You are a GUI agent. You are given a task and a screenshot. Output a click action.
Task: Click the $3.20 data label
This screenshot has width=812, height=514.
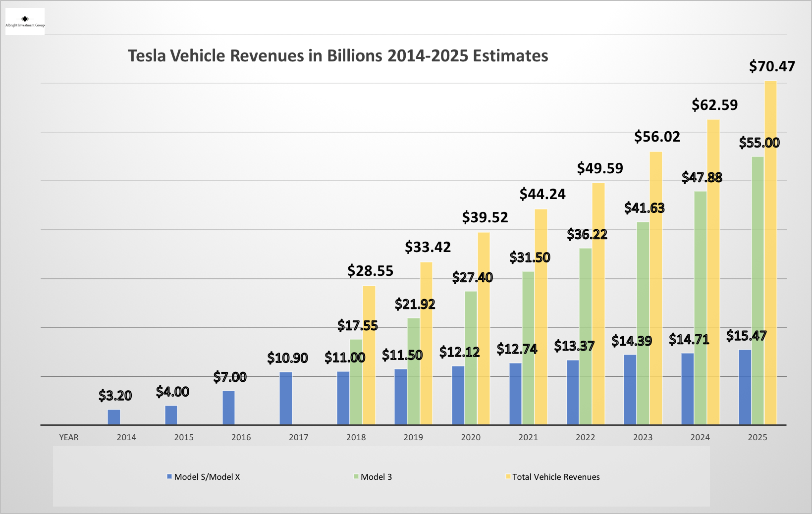coord(114,396)
